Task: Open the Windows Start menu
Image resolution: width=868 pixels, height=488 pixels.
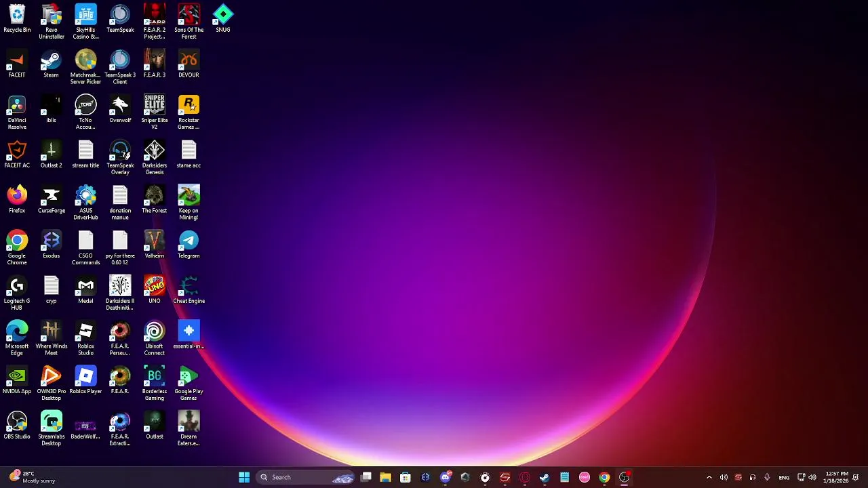Action: pyautogui.click(x=244, y=477)
